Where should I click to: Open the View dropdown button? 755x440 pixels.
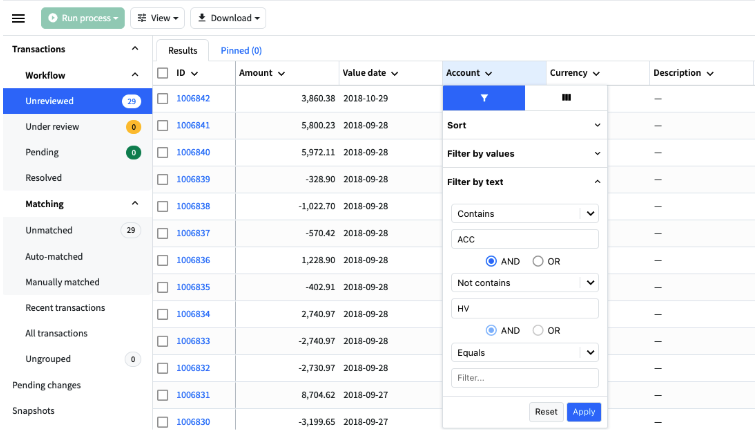click(157, 18)
